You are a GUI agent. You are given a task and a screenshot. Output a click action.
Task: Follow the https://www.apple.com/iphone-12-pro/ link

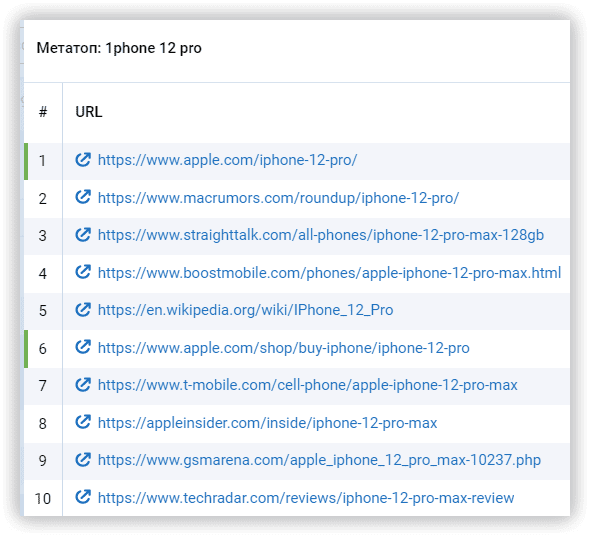[227, 160]
